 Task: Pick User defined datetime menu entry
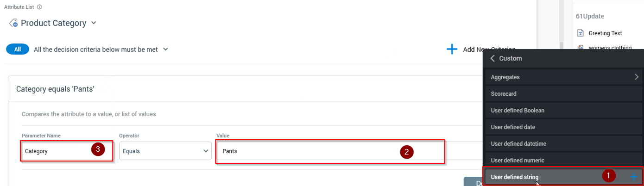tap(518, 143)
